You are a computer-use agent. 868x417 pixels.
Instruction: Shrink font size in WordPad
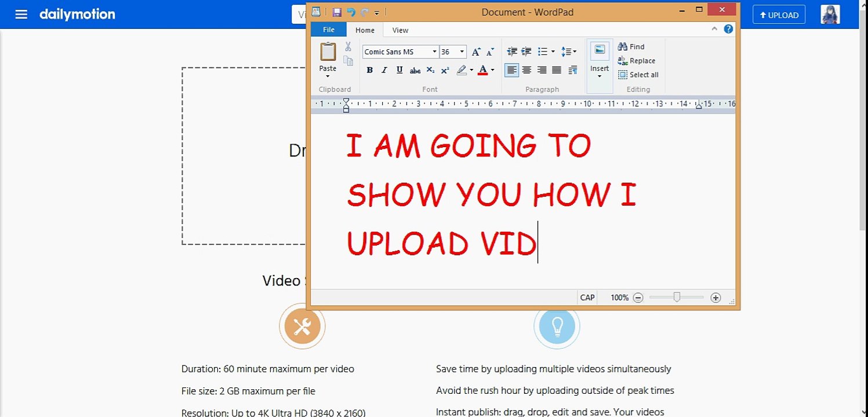coord(490,52)
